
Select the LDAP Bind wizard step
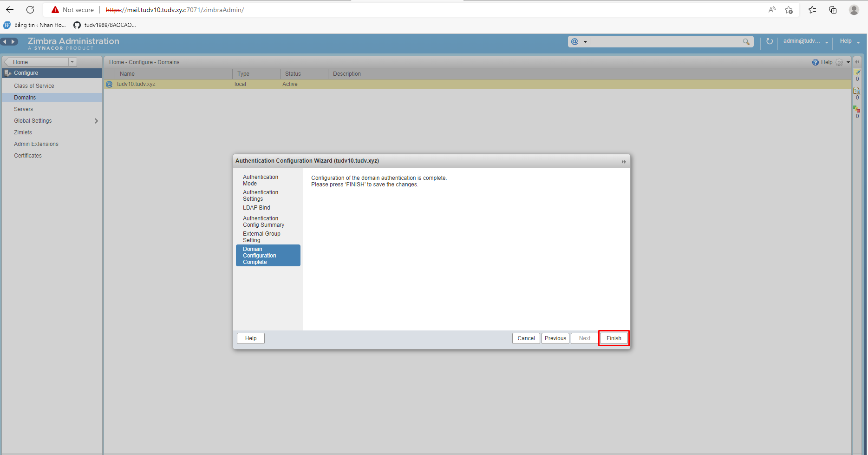coord(256,208)
